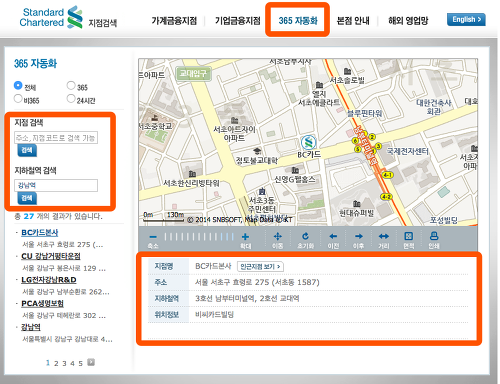Click 검색 button under 지하철역 검색
This screenshot has width=500, height=384.
(x=27, y=198)
